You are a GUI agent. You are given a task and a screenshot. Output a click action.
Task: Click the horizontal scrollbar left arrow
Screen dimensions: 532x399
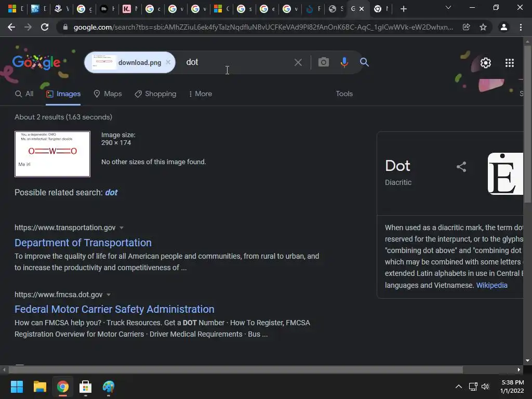(x=4, y=370)
